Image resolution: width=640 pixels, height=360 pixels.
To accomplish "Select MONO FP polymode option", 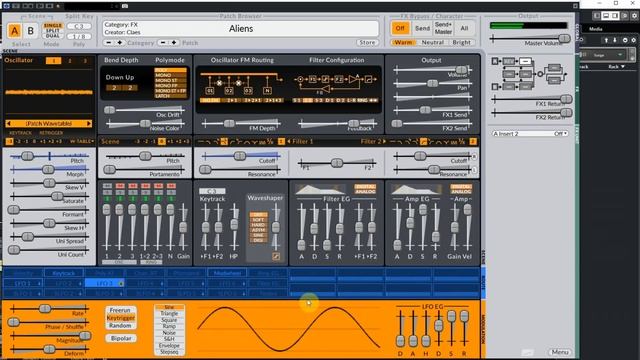I will (x=171, y=85).
